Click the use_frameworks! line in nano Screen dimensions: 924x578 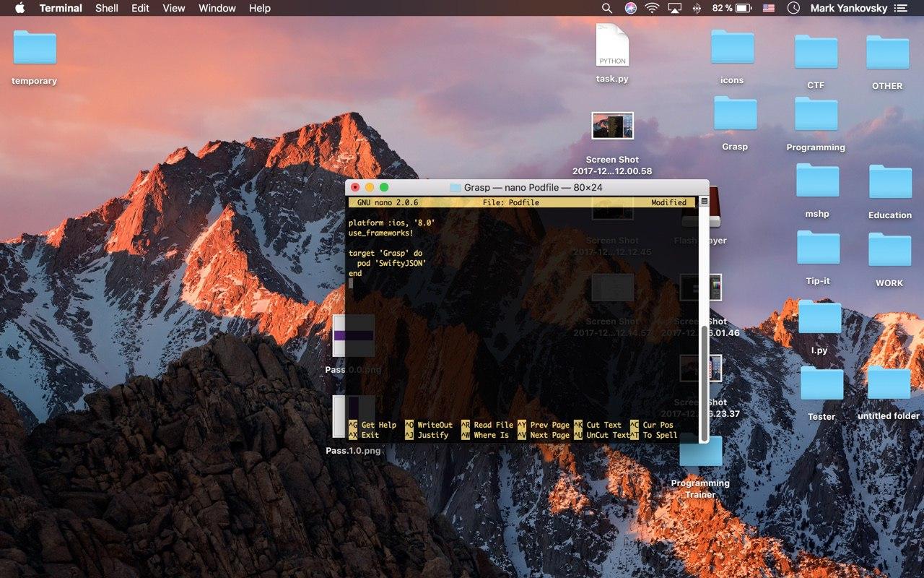click(x=381, y=233)
